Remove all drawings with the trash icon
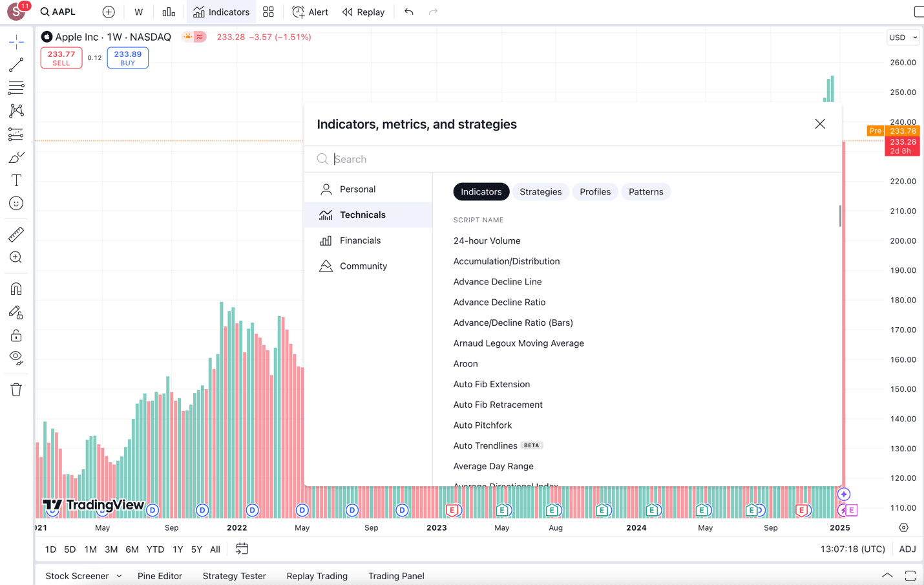The height and width of the screenshot is (585, 924). coord(16,389)
